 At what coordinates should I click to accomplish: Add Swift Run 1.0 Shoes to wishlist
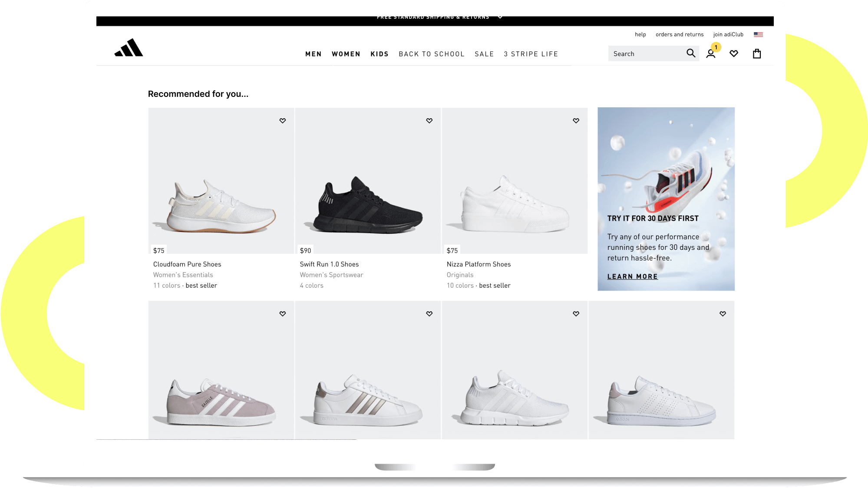(x=429, y=120)
